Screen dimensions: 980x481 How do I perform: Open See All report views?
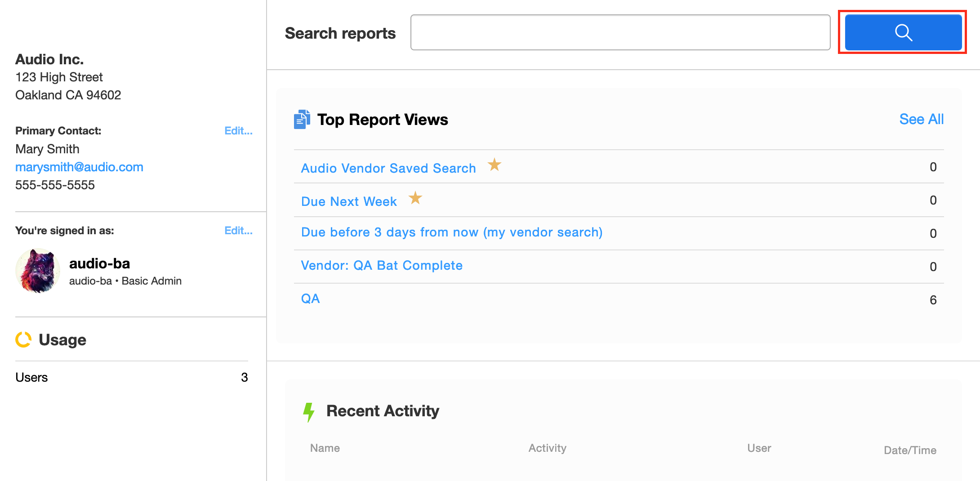point(921,119)
